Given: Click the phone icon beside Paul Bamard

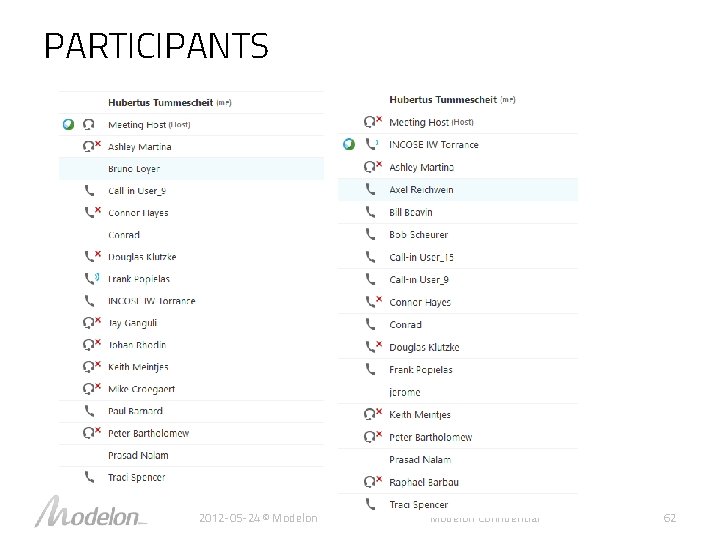Looking at the screenshot, I should click(x=90, y=411).
